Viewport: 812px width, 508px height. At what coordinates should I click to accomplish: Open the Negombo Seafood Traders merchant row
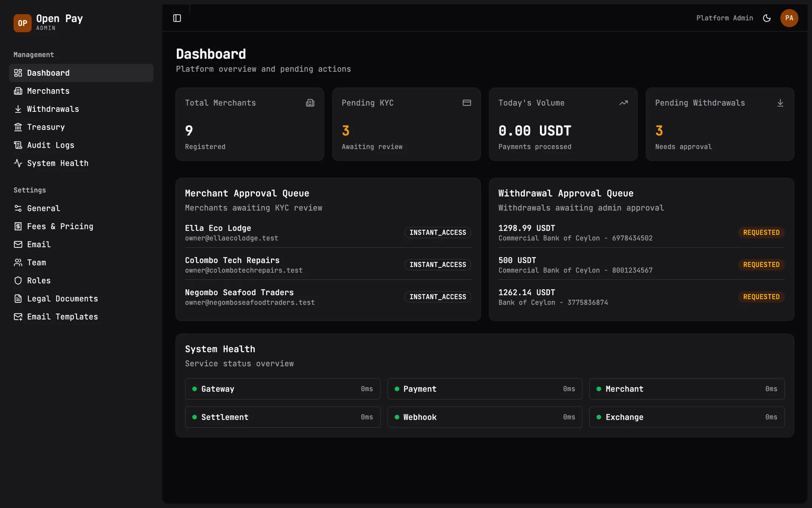point(328,297)
